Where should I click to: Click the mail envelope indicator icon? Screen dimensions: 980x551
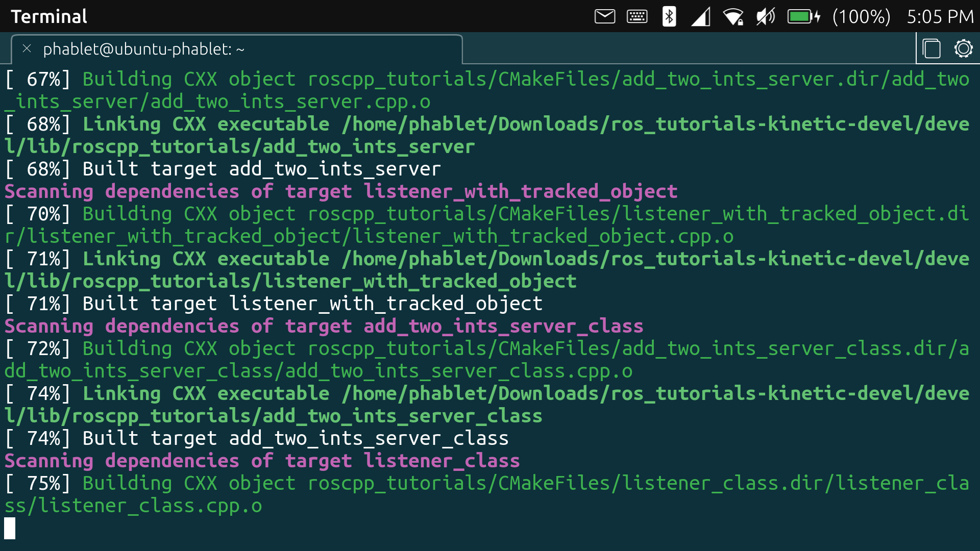605,16
